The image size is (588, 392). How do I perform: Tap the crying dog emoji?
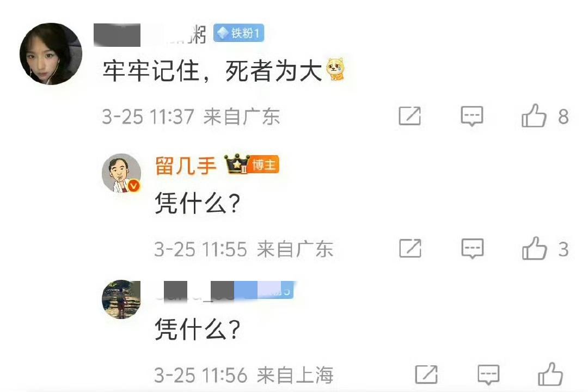tap(335, 69)
